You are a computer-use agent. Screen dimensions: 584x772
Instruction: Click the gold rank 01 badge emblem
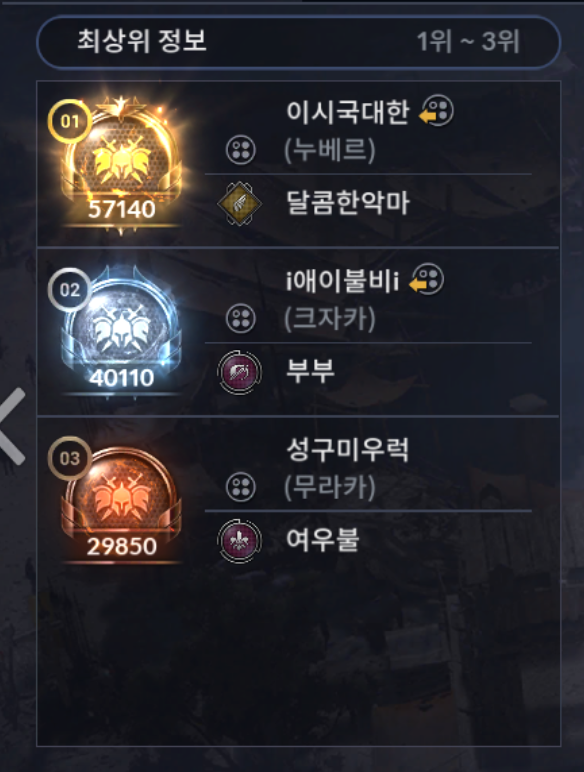tap(122, 162)
